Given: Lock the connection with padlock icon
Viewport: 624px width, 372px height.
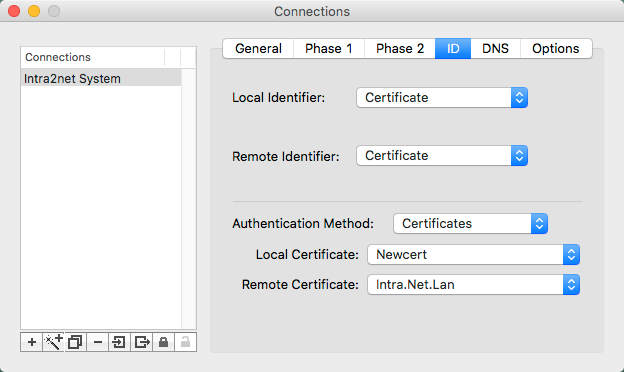Looking at the screenshot, I should click(x=163, y=342).
